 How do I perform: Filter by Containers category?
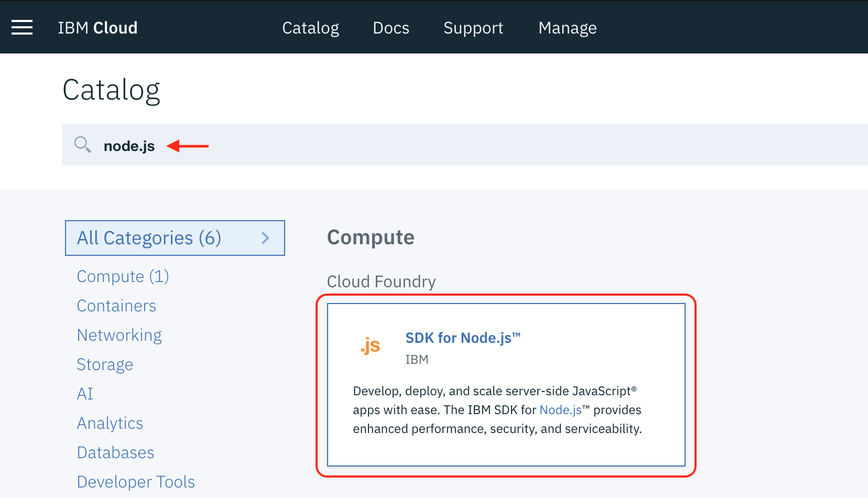pos(116,306)
